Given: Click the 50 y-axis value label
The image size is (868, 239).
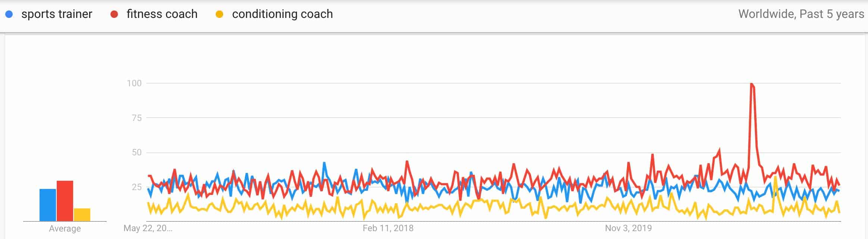Looking at the screenshot, I should [x=137, y=152].
